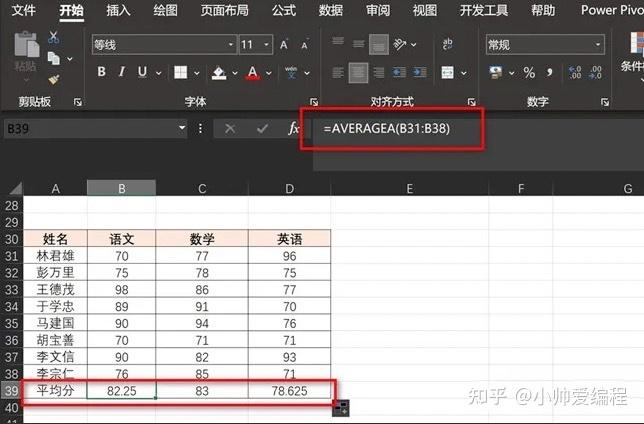Increase font size button

pyautogui.click(x=284, y=44)
